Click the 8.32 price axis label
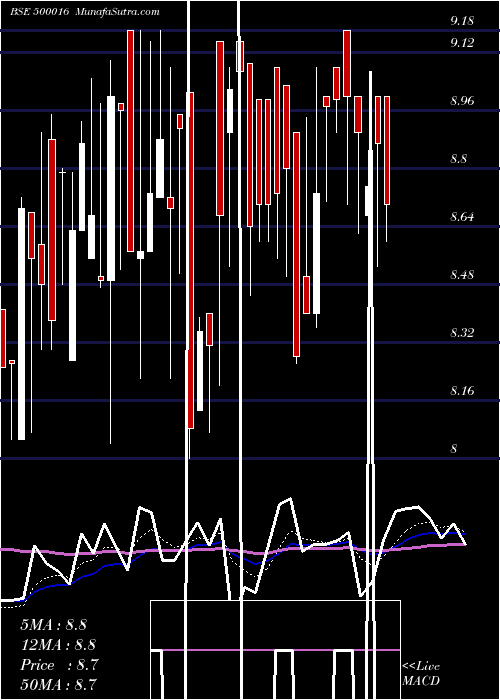This screenshot has height=700, width=500. 462,333
